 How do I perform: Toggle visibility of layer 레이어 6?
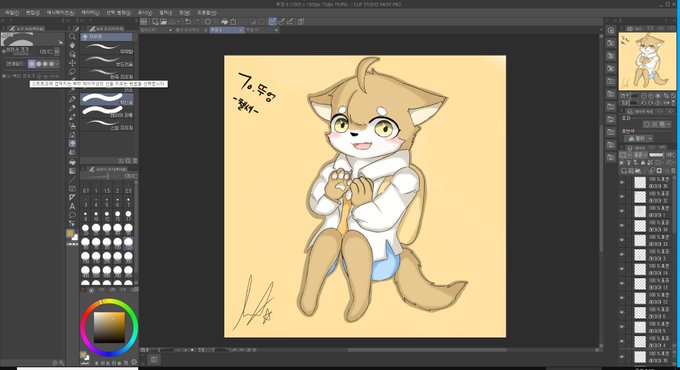pyautogui.click(x=621, y=312)
